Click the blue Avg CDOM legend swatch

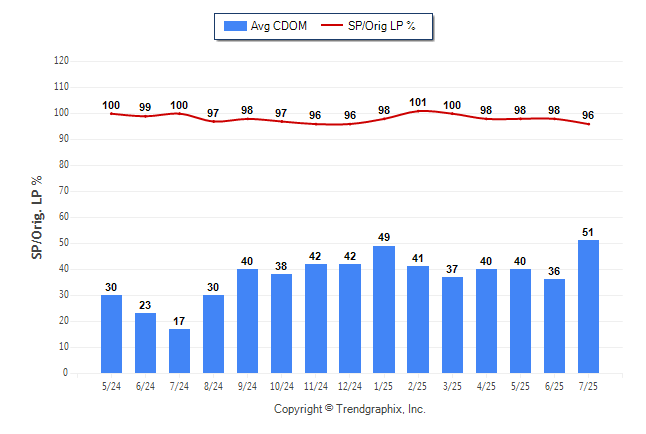[x=235, y=26]
